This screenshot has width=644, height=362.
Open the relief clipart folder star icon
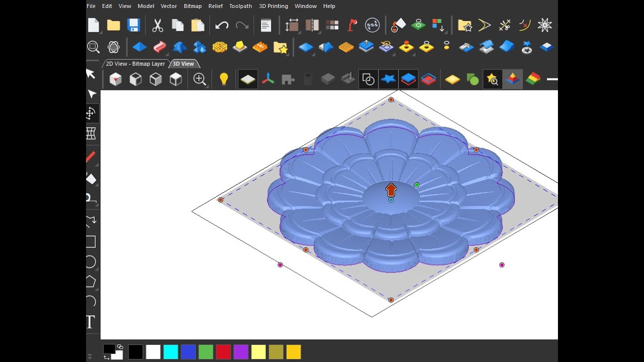(280, 47)
